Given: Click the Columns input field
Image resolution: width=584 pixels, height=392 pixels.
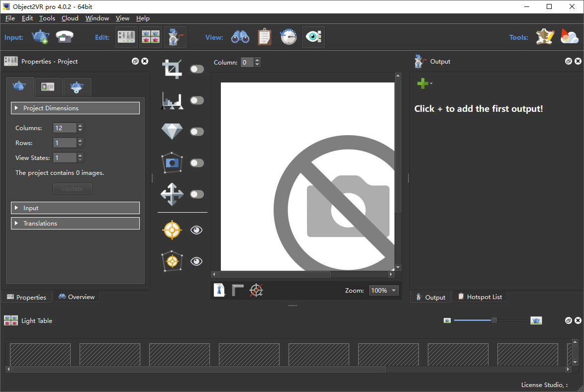Looking at the screenshot, I should (x=65, y=128).
